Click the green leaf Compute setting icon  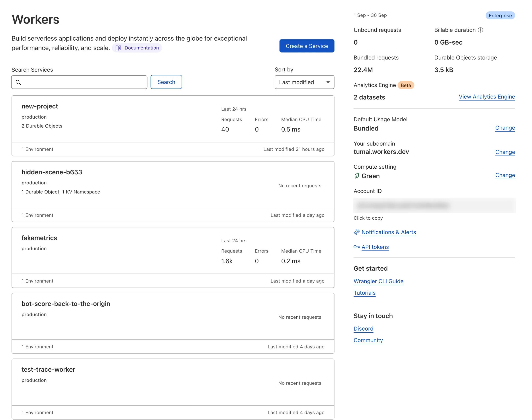[x=356, y=176]
